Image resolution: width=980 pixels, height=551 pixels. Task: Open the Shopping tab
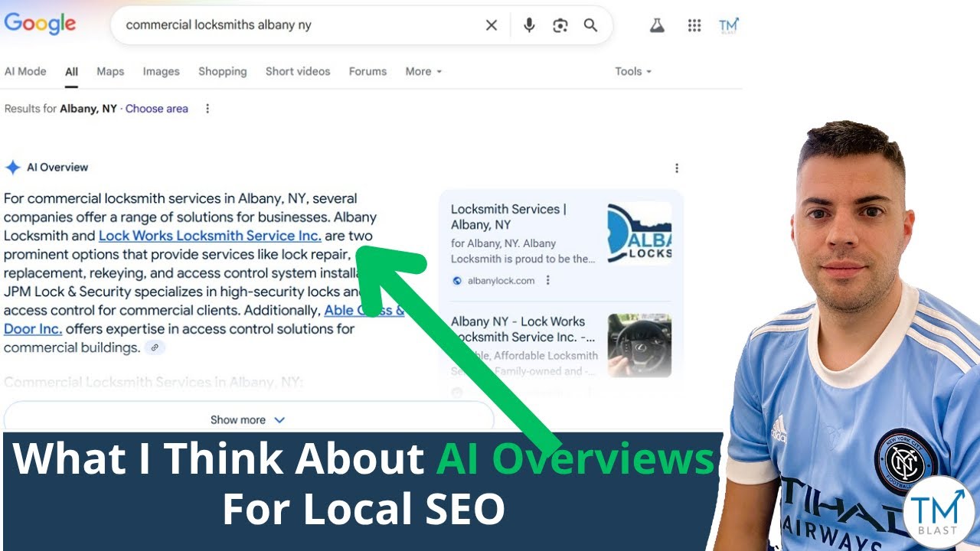click(222, 71)
